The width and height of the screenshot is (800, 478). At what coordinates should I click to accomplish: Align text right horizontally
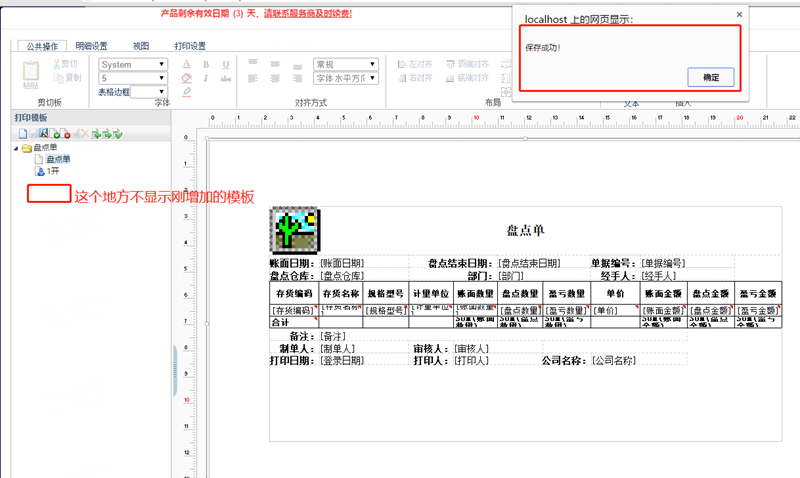(x=297, y=78)
